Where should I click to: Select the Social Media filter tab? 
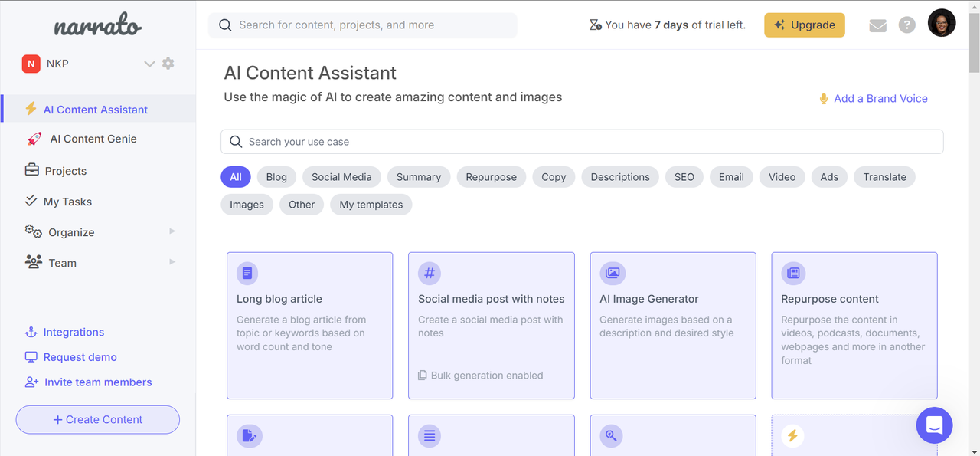coord(341,177)
